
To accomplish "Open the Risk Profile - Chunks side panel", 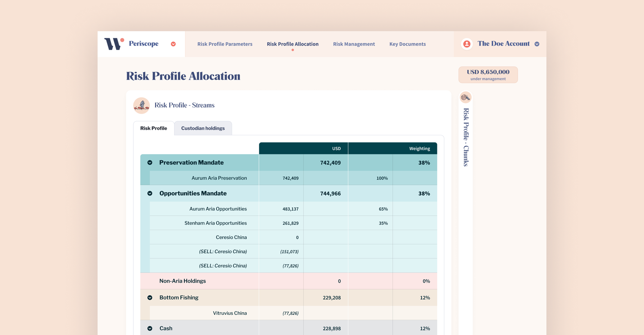I will click(466, 137).
